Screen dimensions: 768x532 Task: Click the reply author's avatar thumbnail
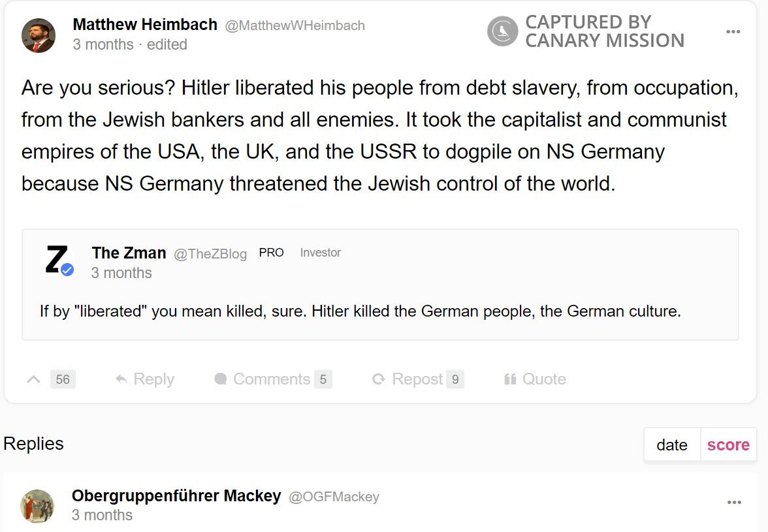[37, 506]
